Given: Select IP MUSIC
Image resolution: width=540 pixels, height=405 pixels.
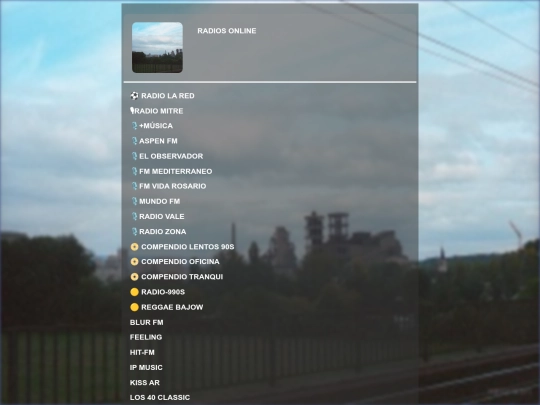Looking at the screenshot, I should pos(146,367).
